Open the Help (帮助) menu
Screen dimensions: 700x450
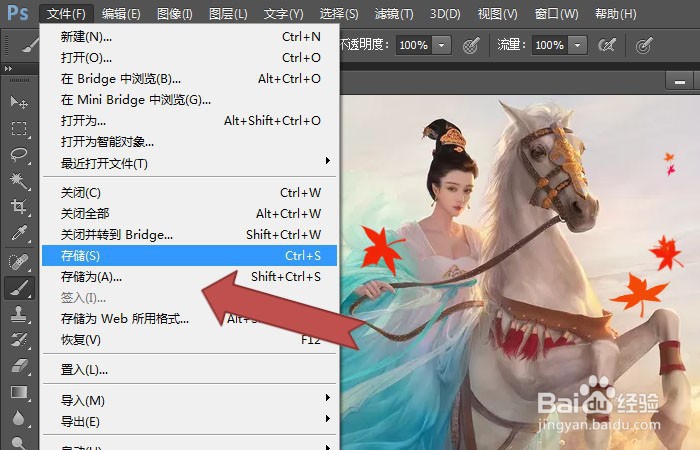click(x=616, y=14)
